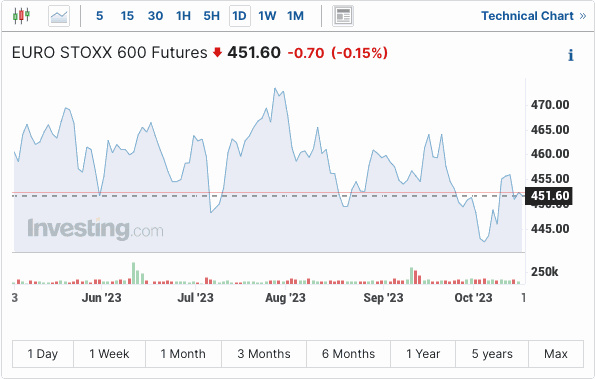The height and width of the screenshot is (379, 595).
Task: Click the 460.00 price axis label
Action: (x=550, y=154)
